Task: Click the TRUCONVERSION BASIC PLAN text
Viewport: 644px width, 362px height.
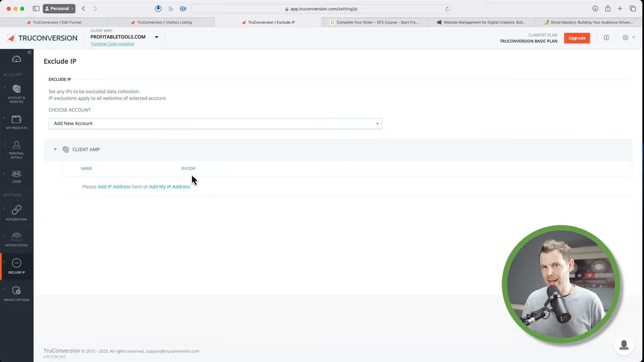Action: click(528, 41)
